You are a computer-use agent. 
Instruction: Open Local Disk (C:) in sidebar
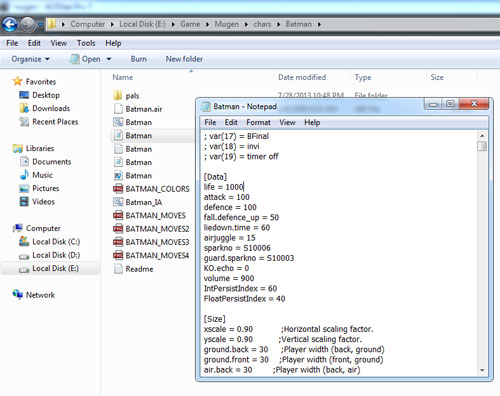56,242
